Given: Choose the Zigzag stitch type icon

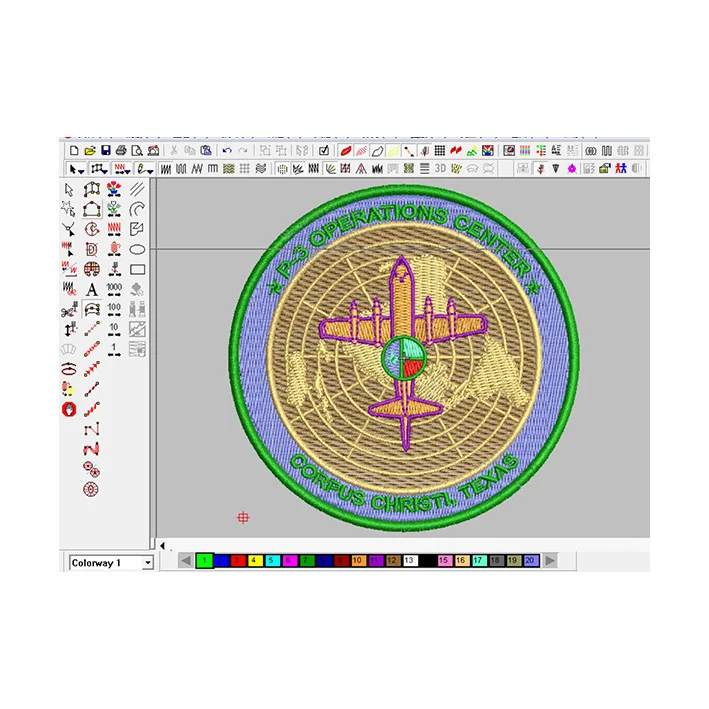Looking at the screenshot, I should 197,169.
